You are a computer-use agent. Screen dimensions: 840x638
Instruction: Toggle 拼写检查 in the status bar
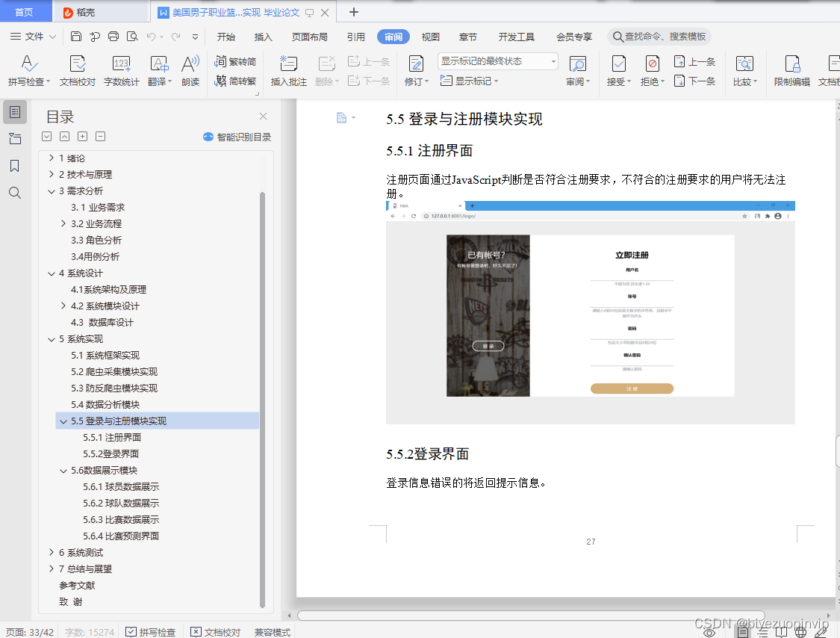pyautogui.click(x=151, y=631)
